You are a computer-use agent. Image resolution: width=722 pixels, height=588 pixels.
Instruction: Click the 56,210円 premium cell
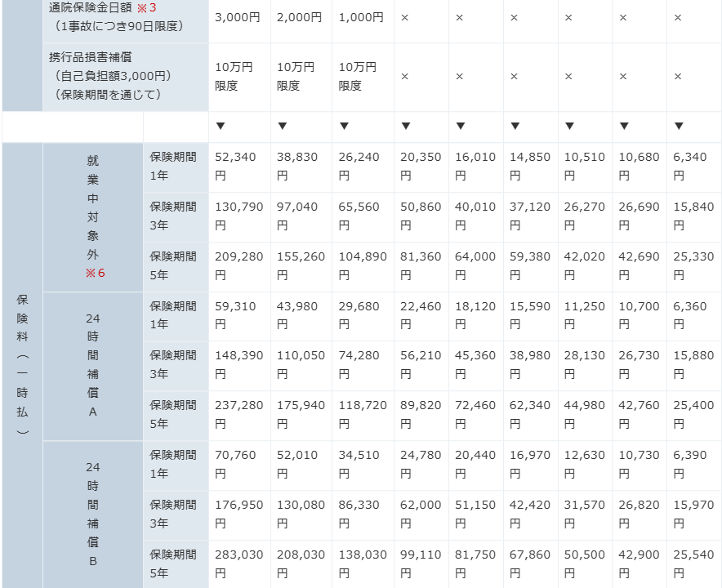click(x=421, y=366)
